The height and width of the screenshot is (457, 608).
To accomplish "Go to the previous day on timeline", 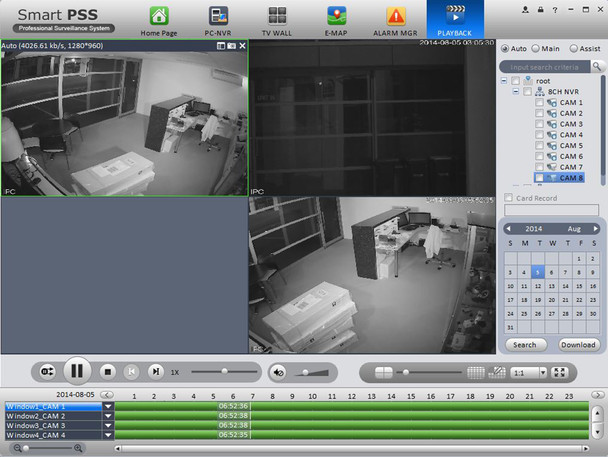I will 107,395.
